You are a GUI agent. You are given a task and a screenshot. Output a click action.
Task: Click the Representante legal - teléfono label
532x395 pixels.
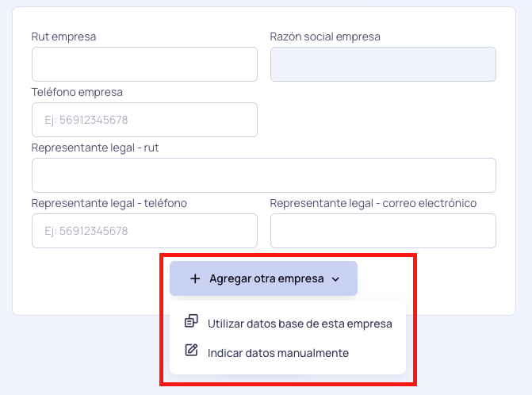pyautogui.click(x=109, y=203)
